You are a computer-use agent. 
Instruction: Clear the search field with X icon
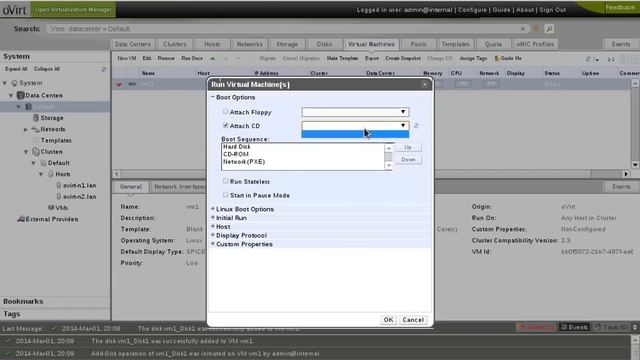[x=523, y=29]
